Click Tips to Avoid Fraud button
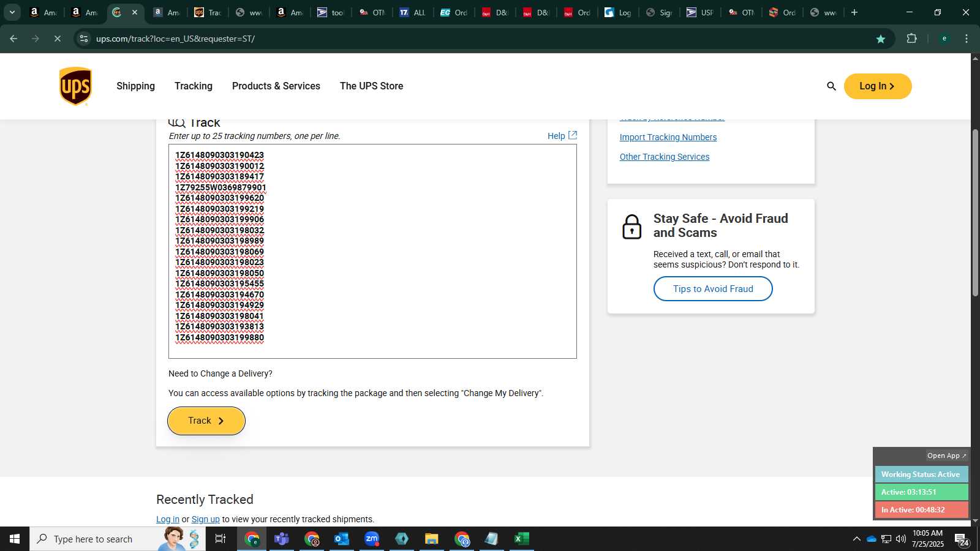Viewport: 980px width, 551px height. (713, 289)
